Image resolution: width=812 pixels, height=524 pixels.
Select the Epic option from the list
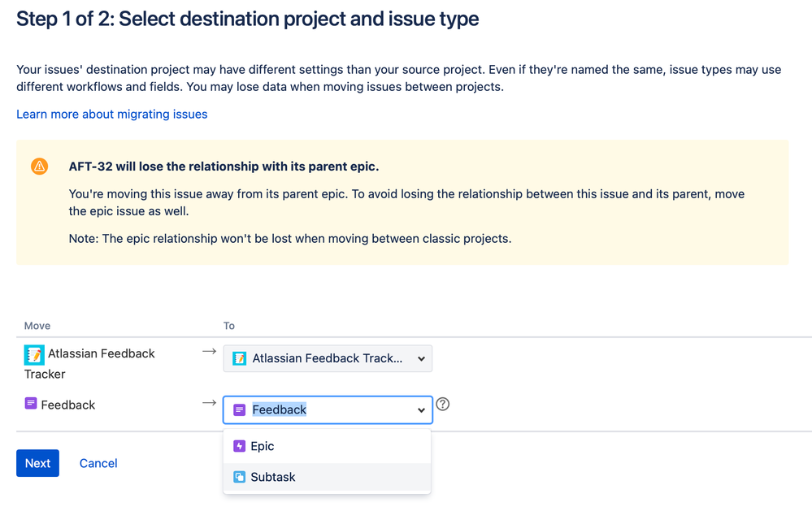pyautogui.click(x=263, y=446)
